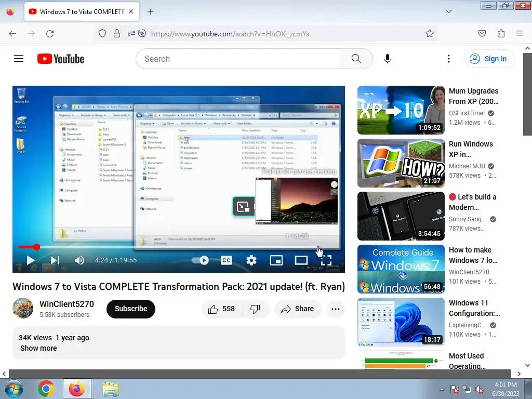Close the Windows 7 to Vista tab

[131, 11]
